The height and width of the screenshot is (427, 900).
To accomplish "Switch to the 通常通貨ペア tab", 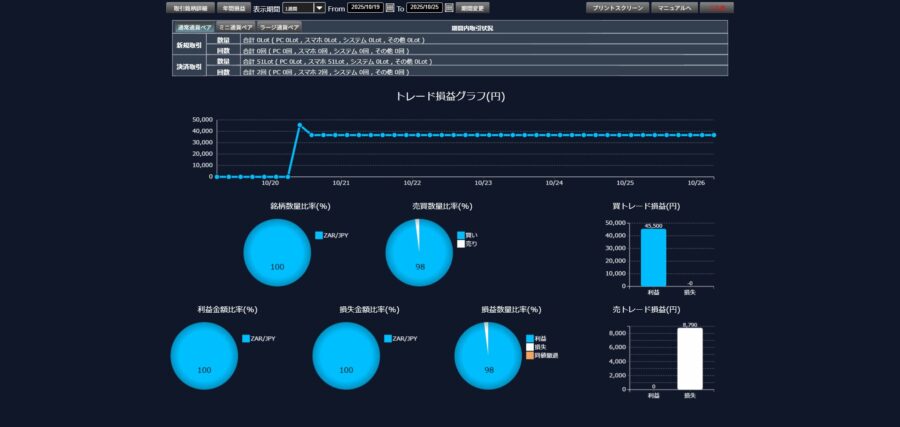I will click(x=194, y=27).
